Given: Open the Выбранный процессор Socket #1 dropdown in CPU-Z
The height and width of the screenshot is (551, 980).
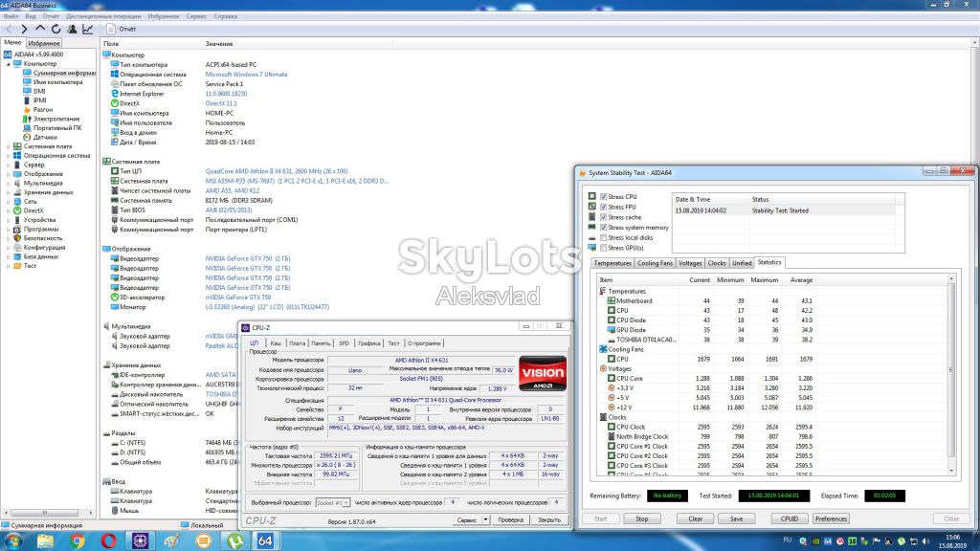Looking at the screenshot, I should point(332,502).
